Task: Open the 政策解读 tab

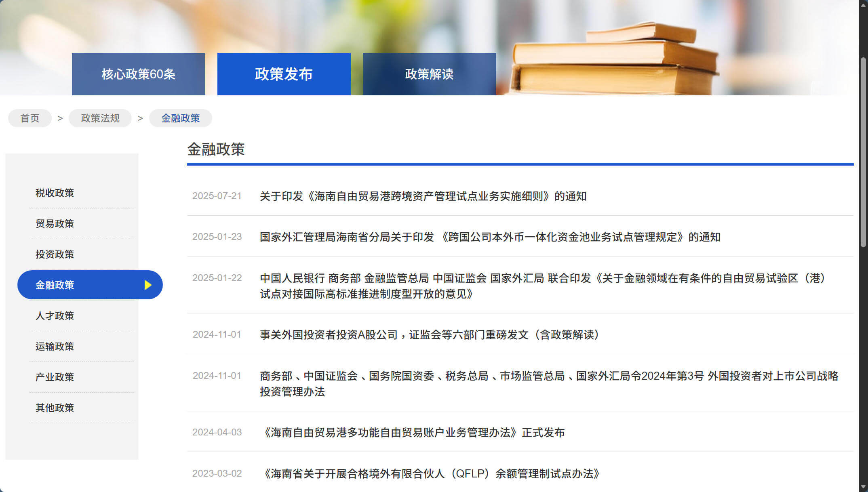Action: (x=429, y=74)
